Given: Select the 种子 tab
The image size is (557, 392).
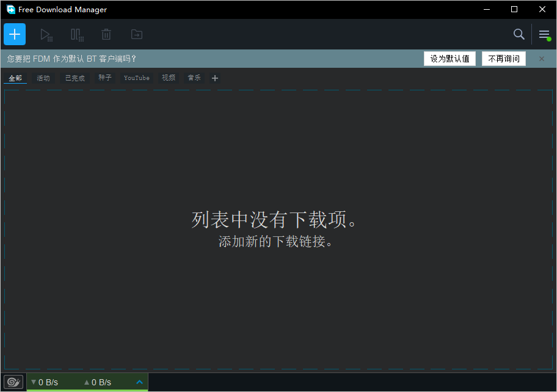Looking at the screenshot, I should click(x=105, y=78).
